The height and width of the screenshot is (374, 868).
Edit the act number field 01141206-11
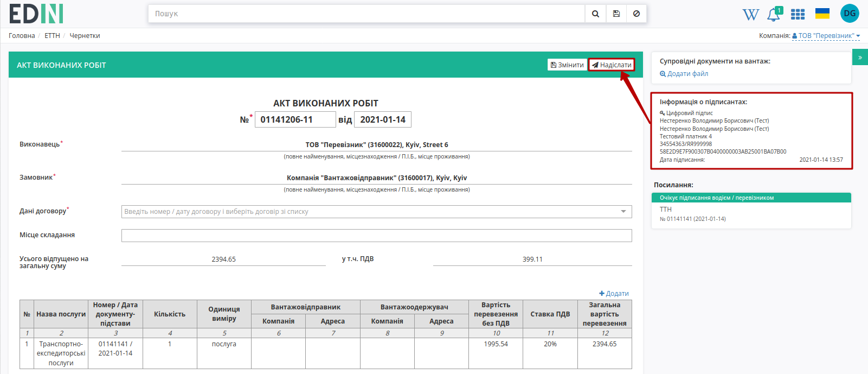295,119
